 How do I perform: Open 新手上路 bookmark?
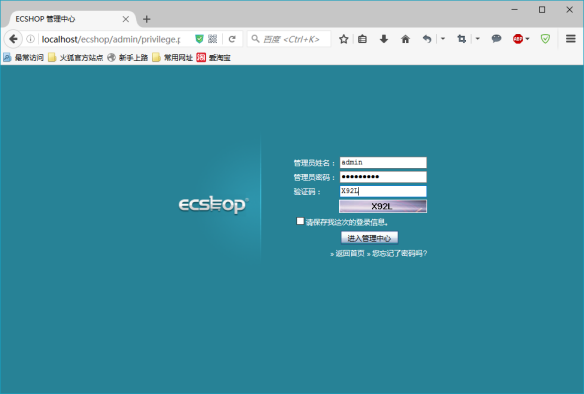coord(128,57)
